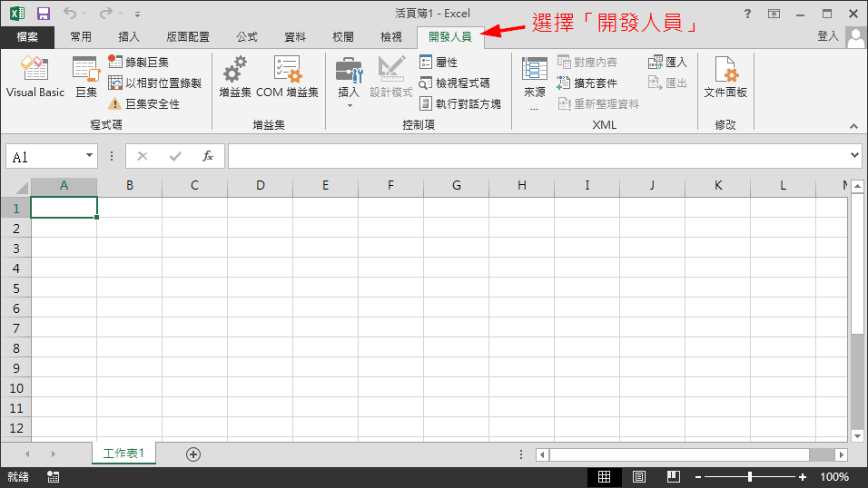Open the Visual Basic editor
Viewport: 868px width, 488px height.
[x=35, y=77]
